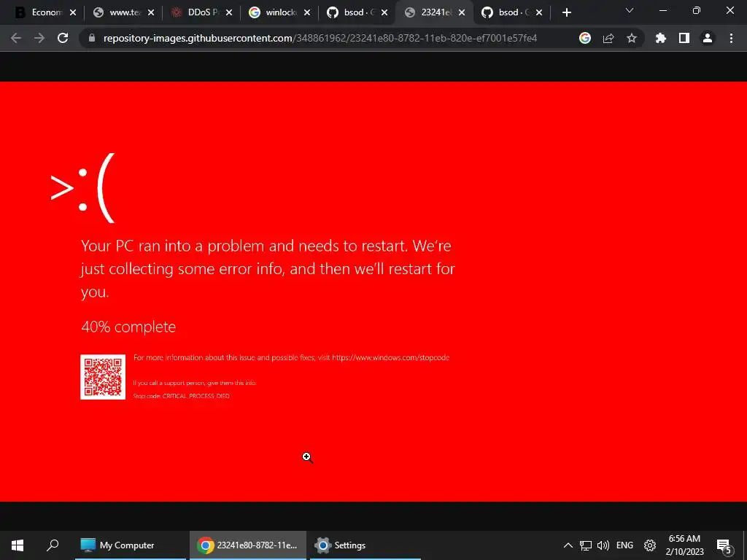Open the notification center icon
Image resolution: width=747 pixels, height=560 pixels.
point(724,546)
